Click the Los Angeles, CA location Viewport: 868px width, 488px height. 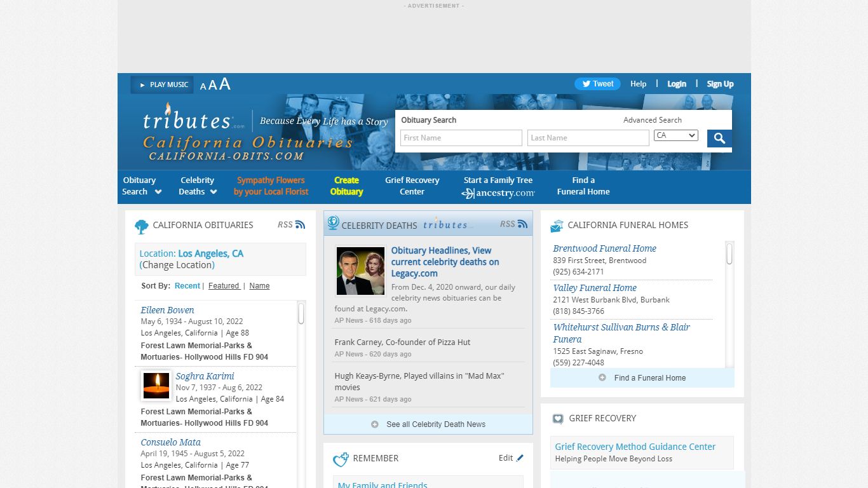(x=210, y=254)
